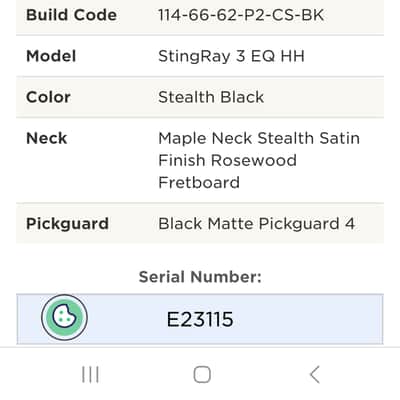Click the Color row label
The width and height of the screenshot is (400, 400).
point(48,97)
